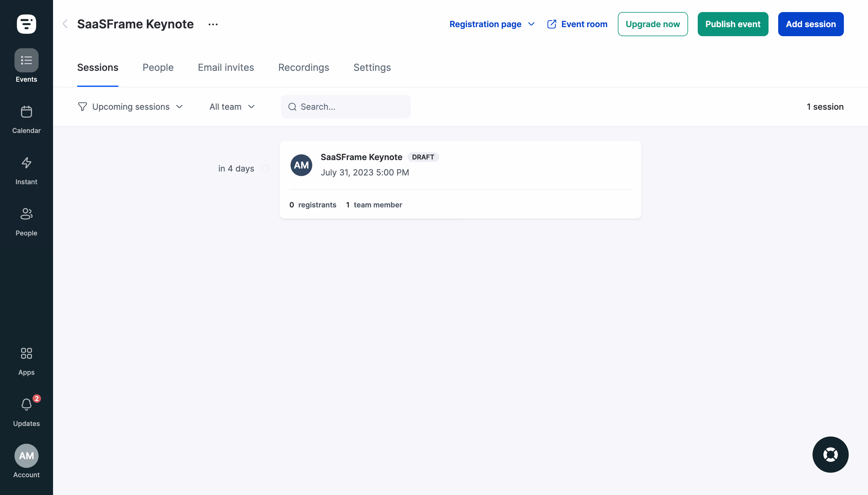868x495 pixels.
Task: Expand the Registration page dropdown
Action: 492,24
